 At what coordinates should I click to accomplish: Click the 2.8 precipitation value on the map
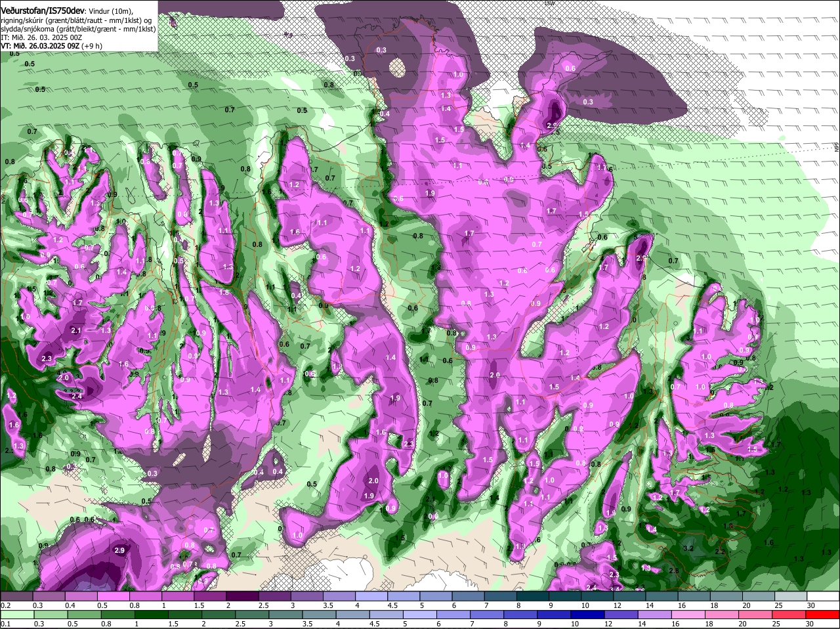[x=673, y=571]
